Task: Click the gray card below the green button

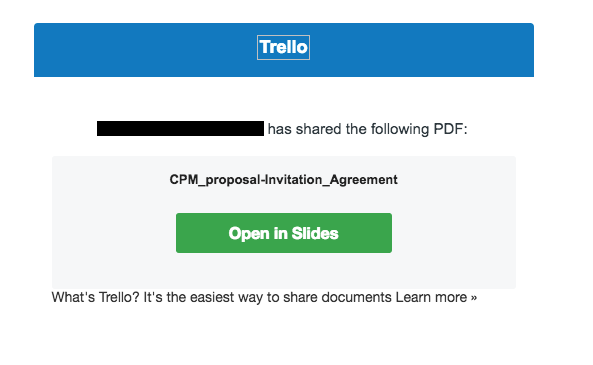Action: pos(284,271)
